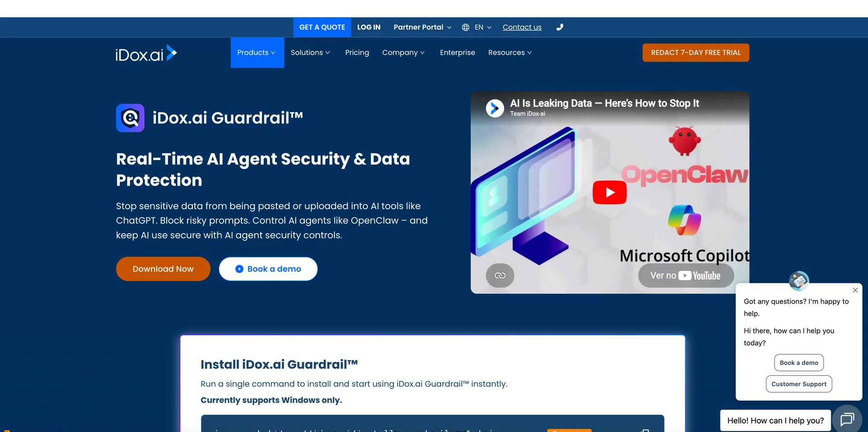
Task: Click the 'Stop sensitive data' hero paragraph
Action: [272, 221]
